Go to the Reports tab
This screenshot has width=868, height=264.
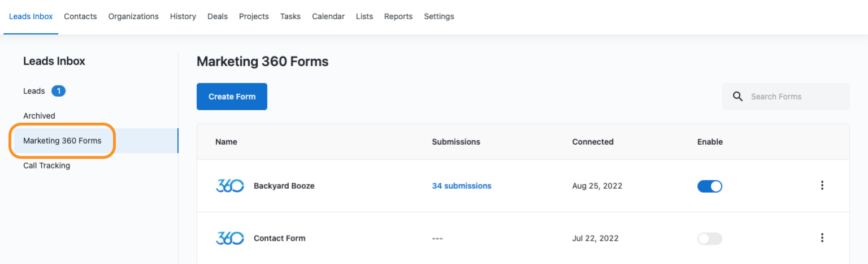coord(398,16)
